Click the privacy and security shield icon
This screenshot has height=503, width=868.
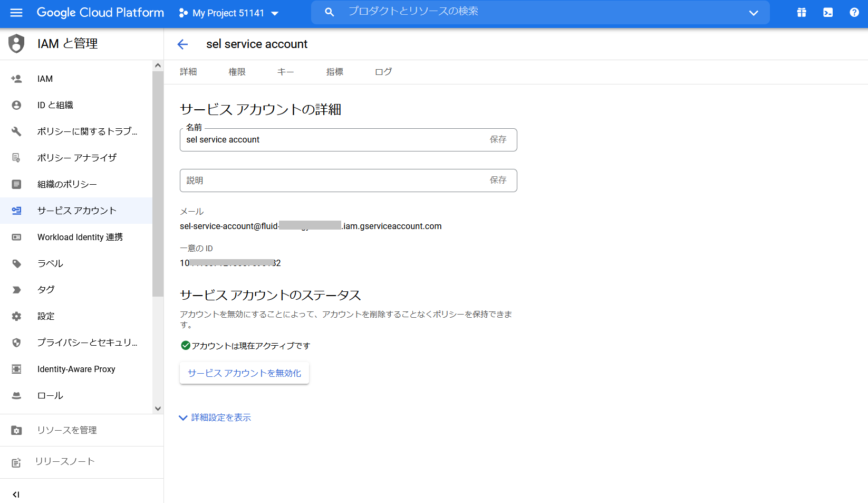click(x=16, y=343)
